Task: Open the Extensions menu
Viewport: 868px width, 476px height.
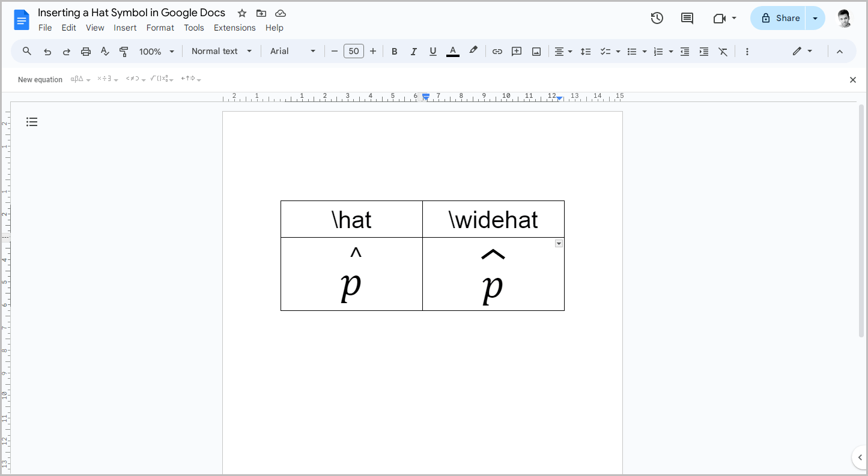Action: (x=234, y=28)
